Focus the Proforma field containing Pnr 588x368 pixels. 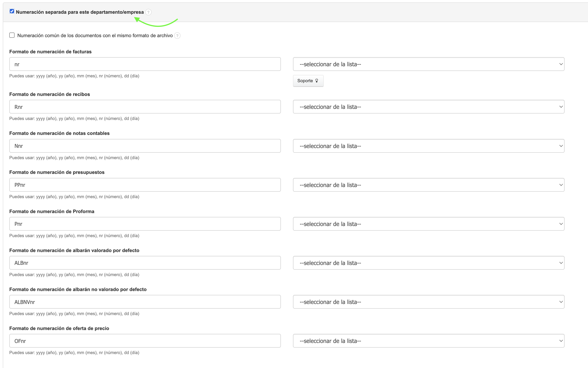[x=145, y=224]
